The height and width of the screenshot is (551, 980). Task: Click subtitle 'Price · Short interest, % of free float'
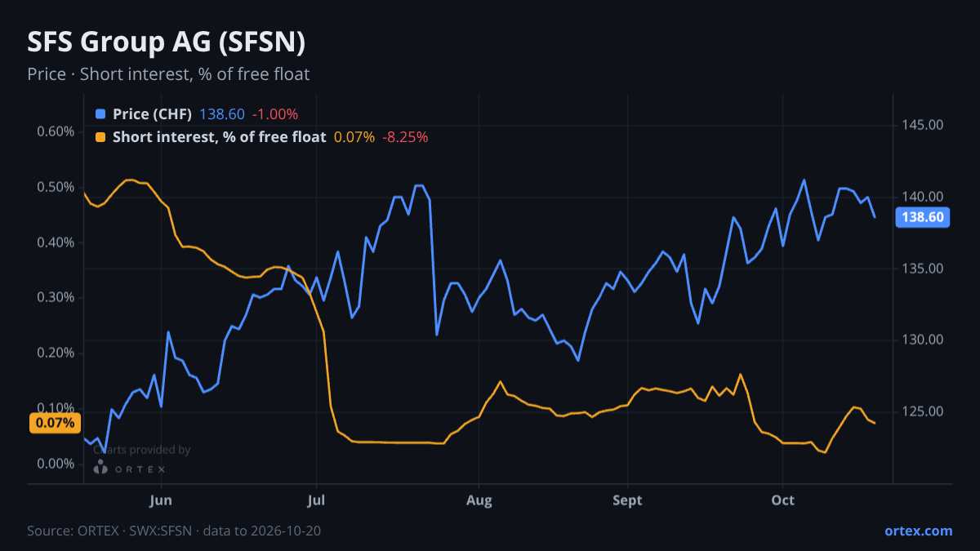click(168, 74)
